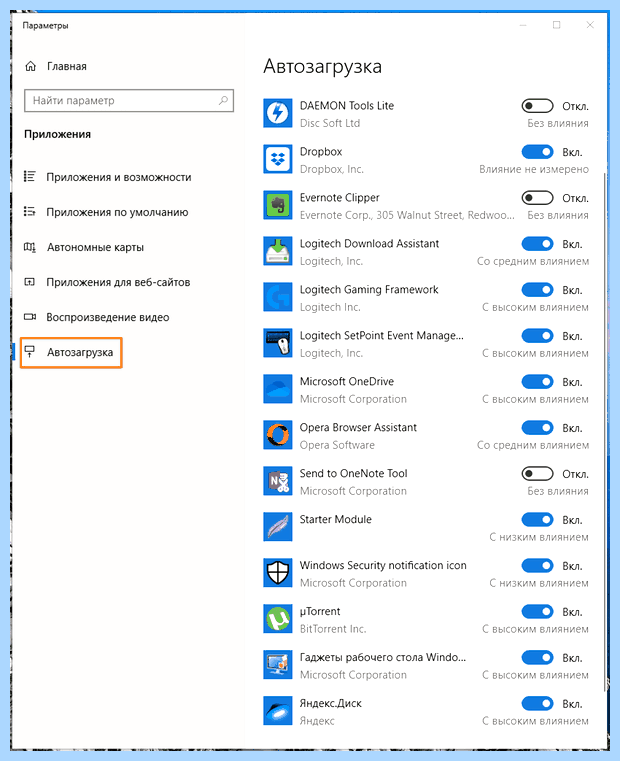Turn off Logitech Gaming Framework toggle
Viewport: 620px width, 761px height.
click(537, 290)
